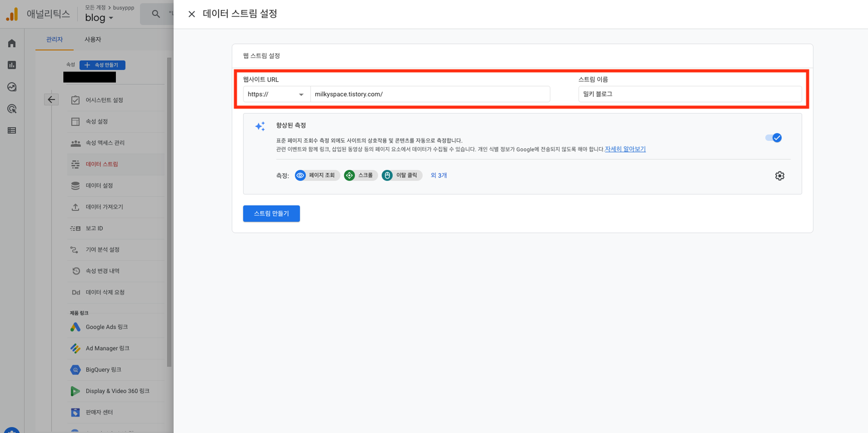Open 속성 변경 내역 menu item
This screenshot has width=868, height=433.
coord(116,271)
